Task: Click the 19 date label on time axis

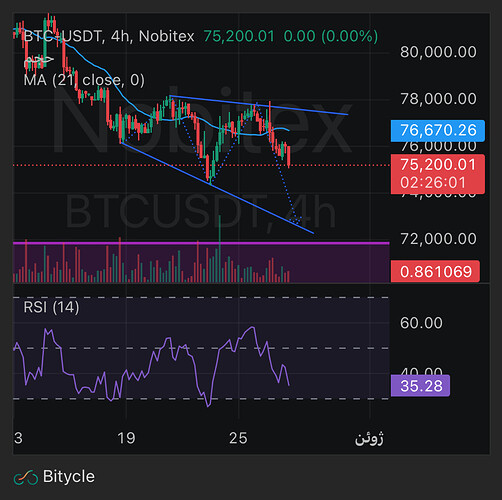Action: (x=126, y=438)
